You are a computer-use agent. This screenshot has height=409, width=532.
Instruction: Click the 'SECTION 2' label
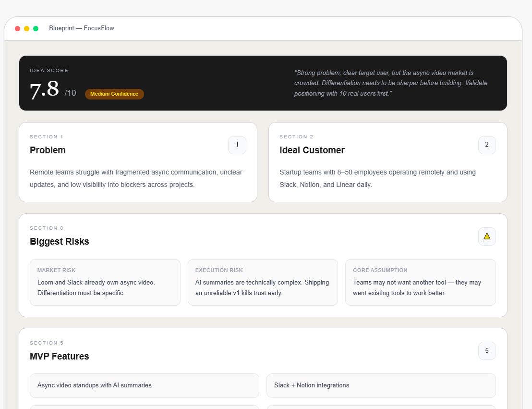coord(296,137)
